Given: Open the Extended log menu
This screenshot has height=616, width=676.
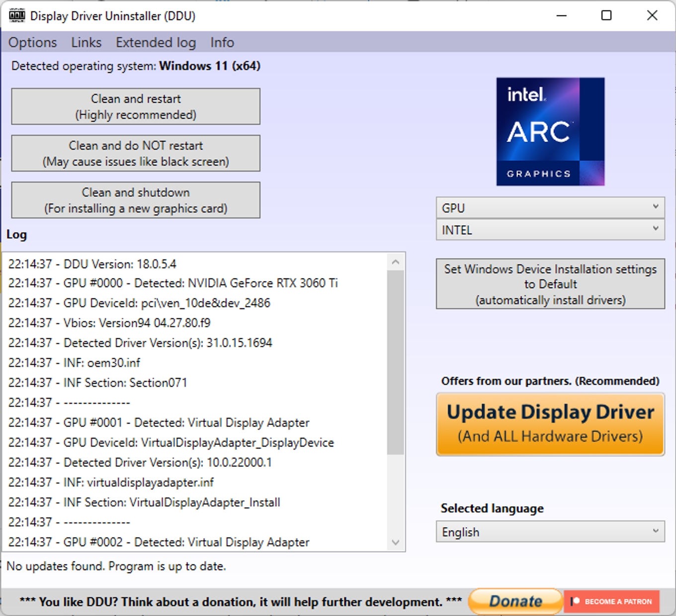Looking at the screenshot, I should pos(156,42).
